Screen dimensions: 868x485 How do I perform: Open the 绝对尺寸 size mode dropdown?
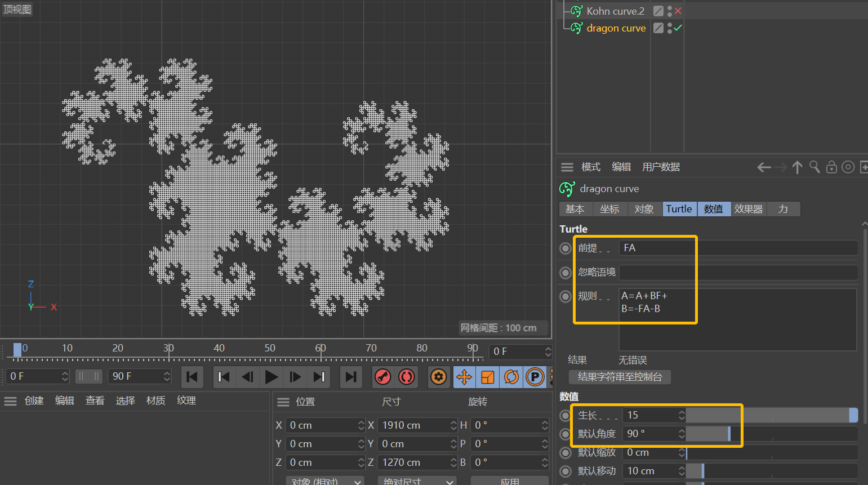tap(417, 482)
